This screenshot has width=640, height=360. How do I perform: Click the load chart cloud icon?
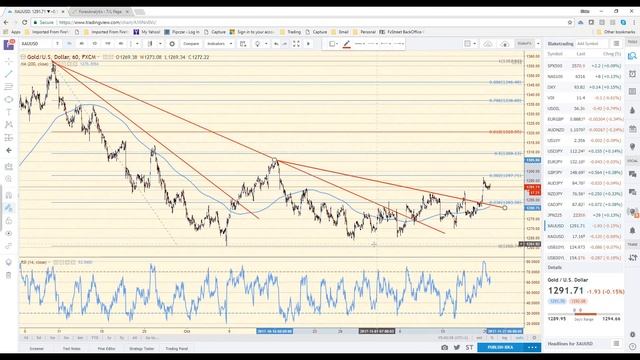pos(505,44)
